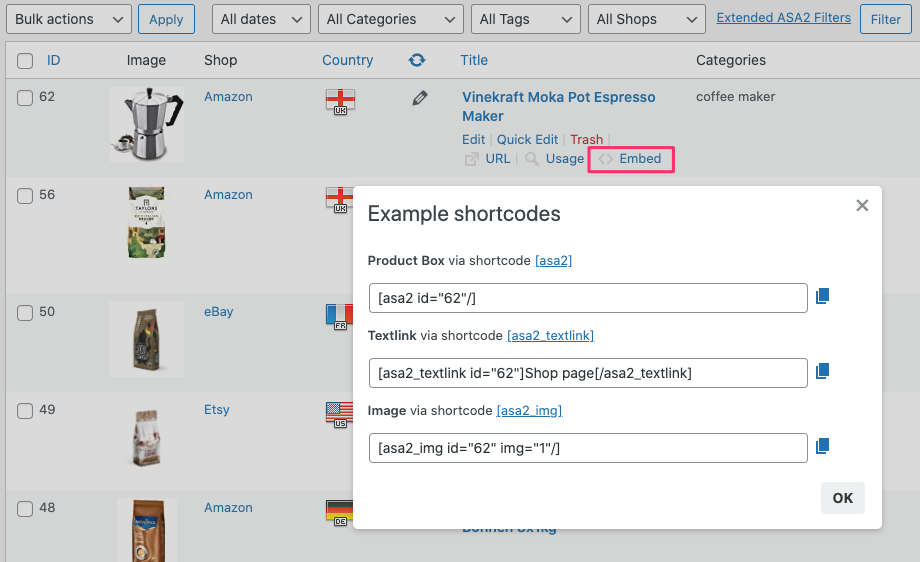Select checkbox for product ID 50

tap(25, 313)
